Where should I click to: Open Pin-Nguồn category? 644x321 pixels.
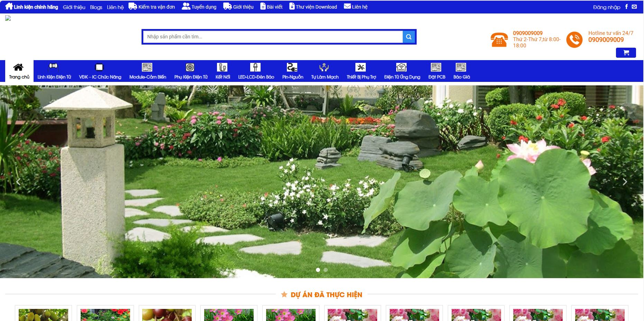pyautogui.click(x=292, y=71)
